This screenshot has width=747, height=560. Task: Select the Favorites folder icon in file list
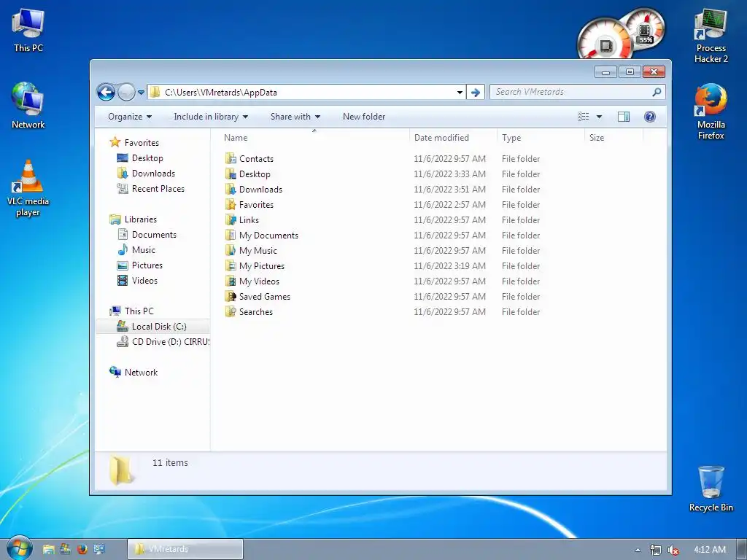point(231,204)
